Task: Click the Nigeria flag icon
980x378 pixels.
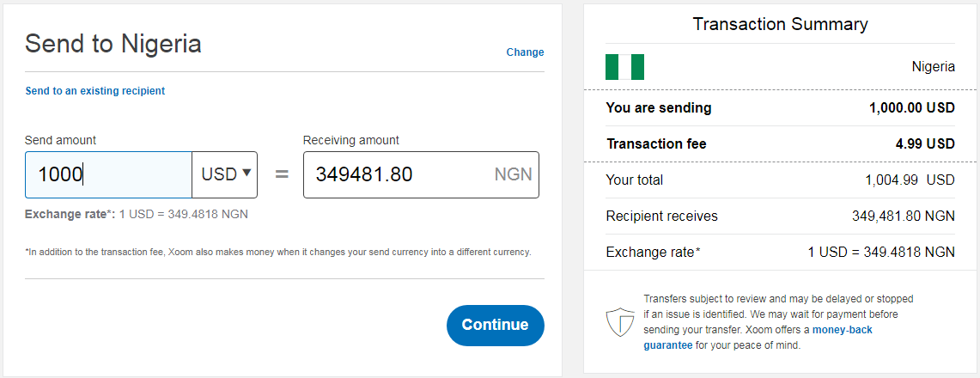Action: click(624, 67)
